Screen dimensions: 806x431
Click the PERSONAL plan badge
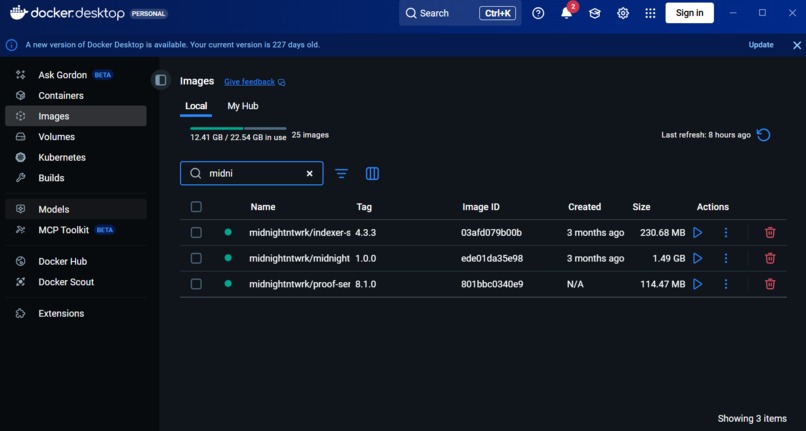[x=148, y=14]
